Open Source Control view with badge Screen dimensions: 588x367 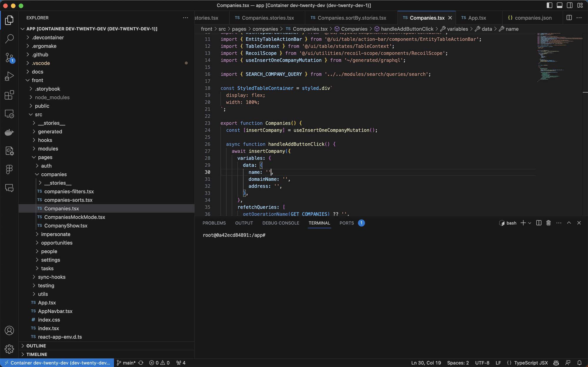pyautogui.click(x=9, y=58)
